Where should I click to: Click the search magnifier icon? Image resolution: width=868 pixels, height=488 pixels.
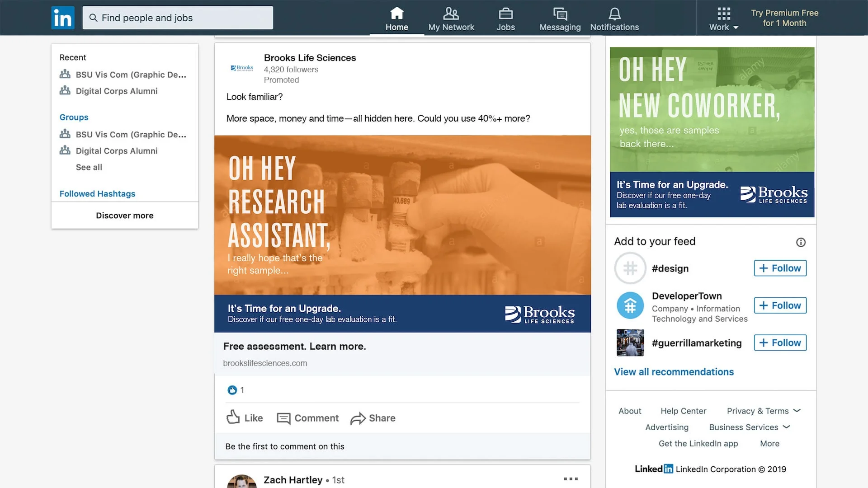pyautogui.click(x=93, y=18)
